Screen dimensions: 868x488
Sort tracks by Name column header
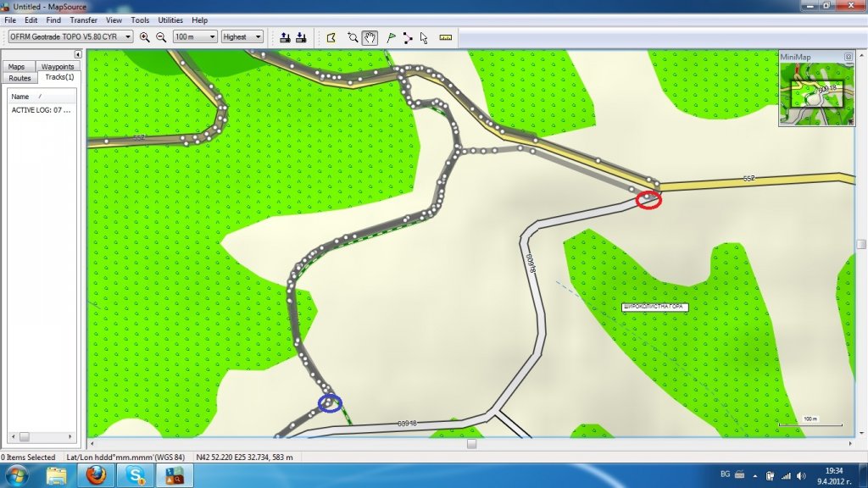42,97
